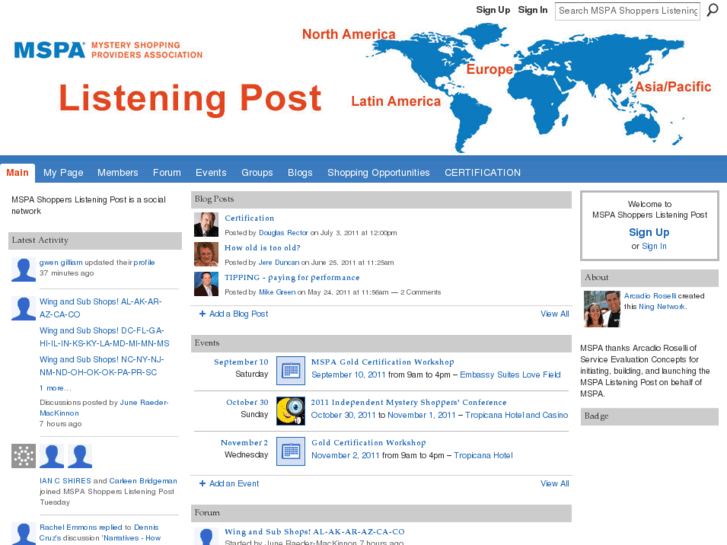The image size is (727, 545).
Task: Open the Blogs tab
Action: pos(300,173)
